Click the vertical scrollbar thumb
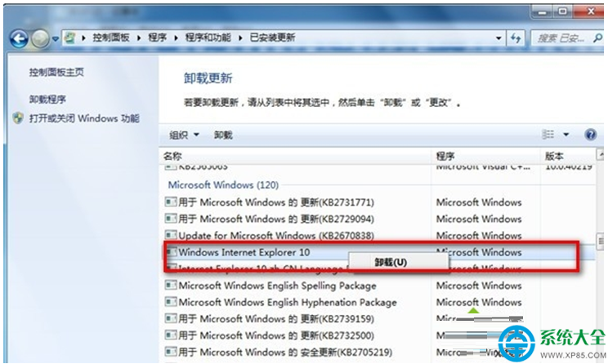The height and width of the screenshot is (364, 608). [601, 242]
